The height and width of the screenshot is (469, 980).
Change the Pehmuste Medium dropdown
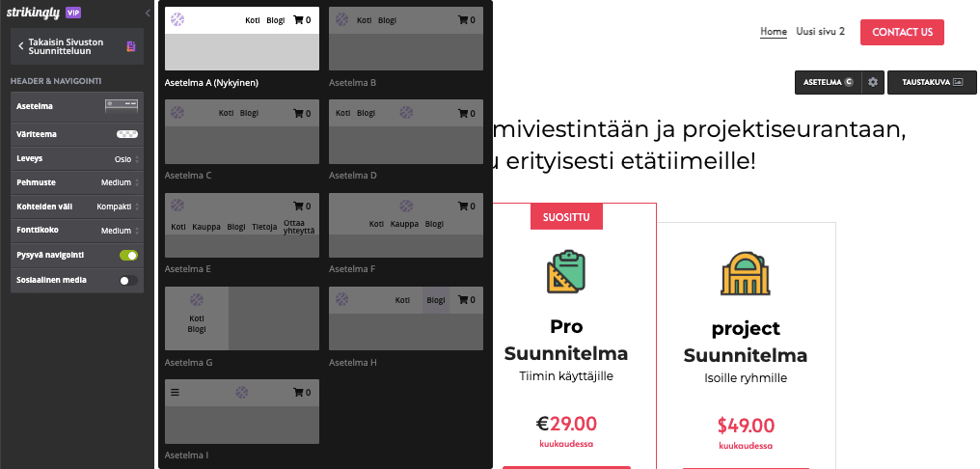coord(120,182)
